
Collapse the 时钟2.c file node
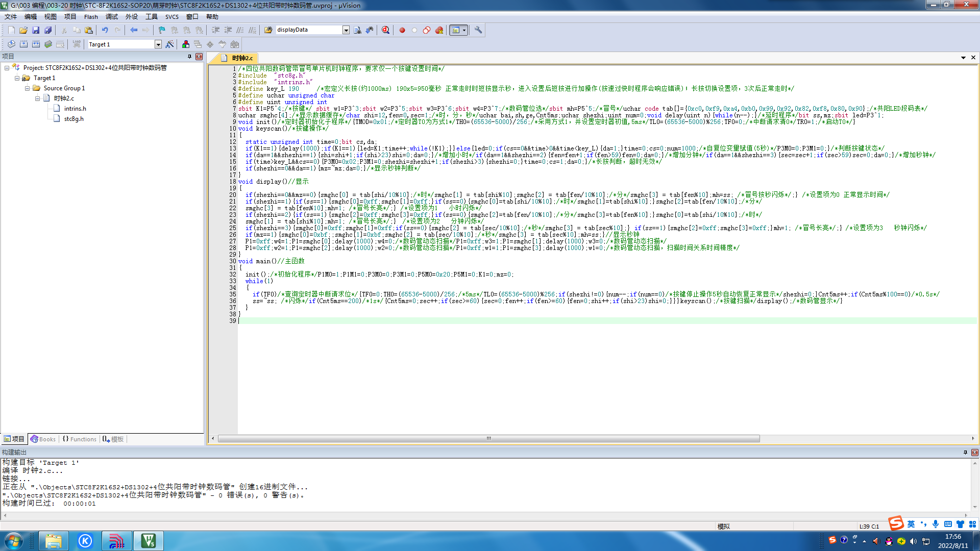pos(37,98)
